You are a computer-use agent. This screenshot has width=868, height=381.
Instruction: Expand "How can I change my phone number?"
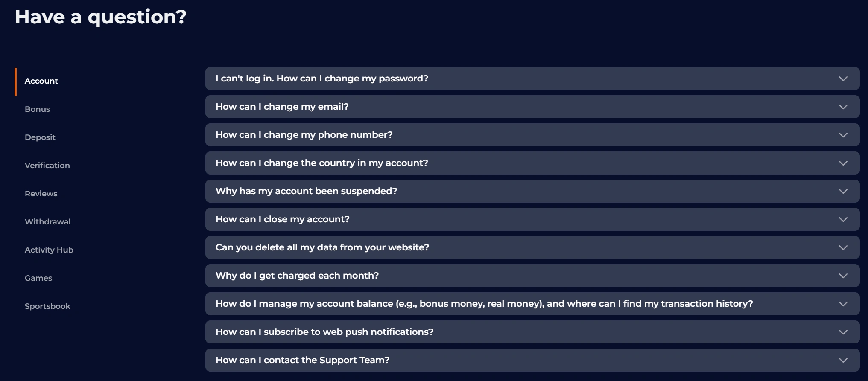pyautogui.click(x=533, y=135)
